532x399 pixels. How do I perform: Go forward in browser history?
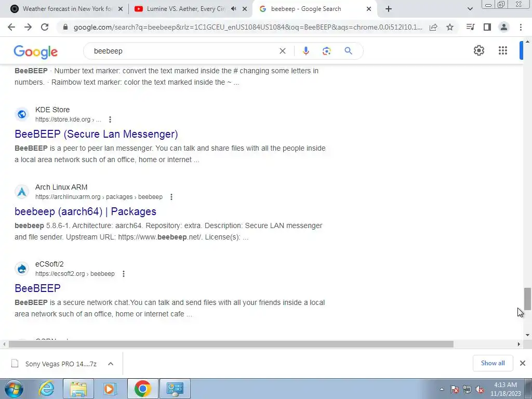point(28,27)
